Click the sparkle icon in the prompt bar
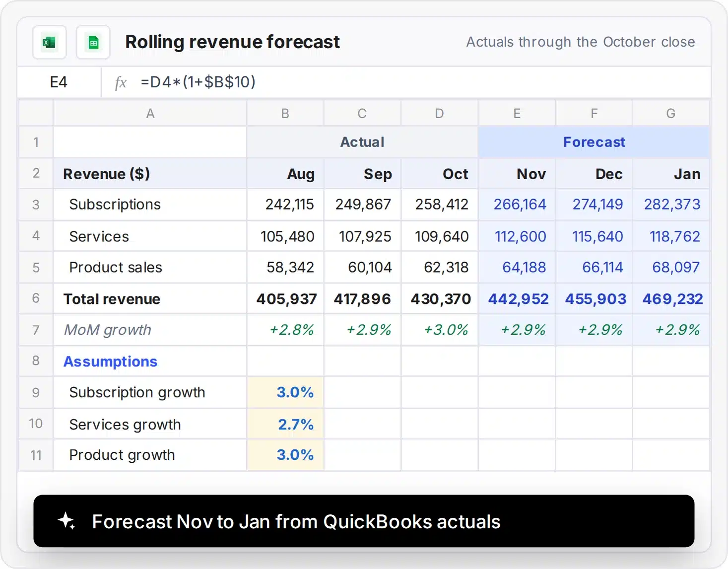This screenshot has width=728, height=569. click(x=66, y=521)
